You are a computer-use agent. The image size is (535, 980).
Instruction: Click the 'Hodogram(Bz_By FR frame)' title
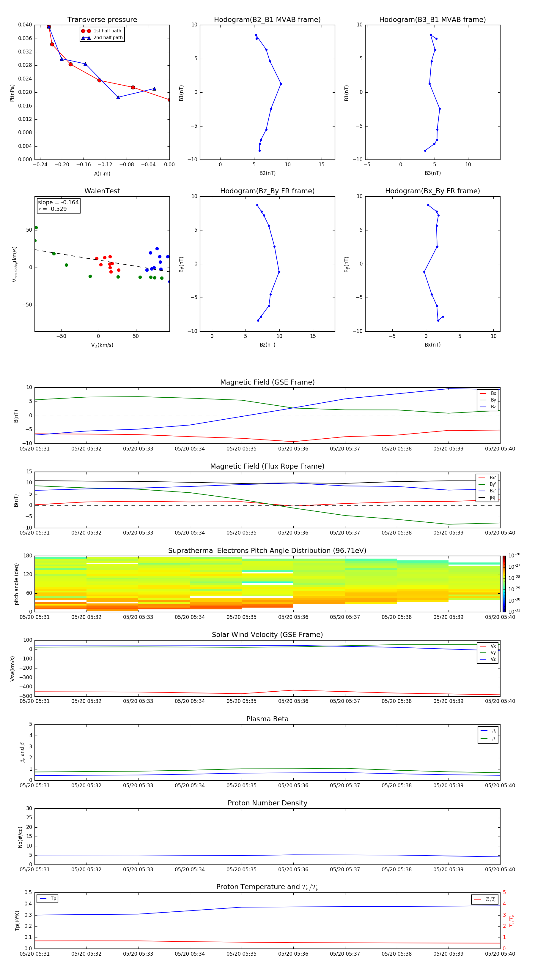click(x=267, y=191)
